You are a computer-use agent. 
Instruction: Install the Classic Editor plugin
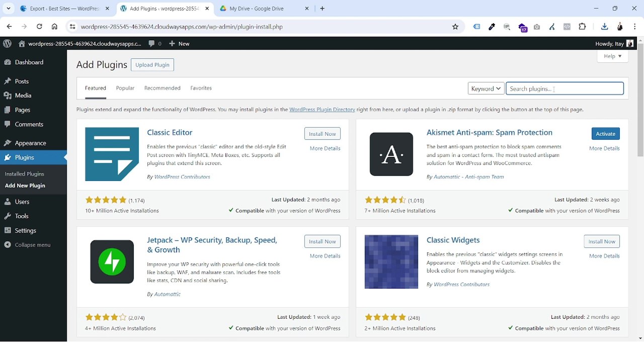(x=323, y=134)
